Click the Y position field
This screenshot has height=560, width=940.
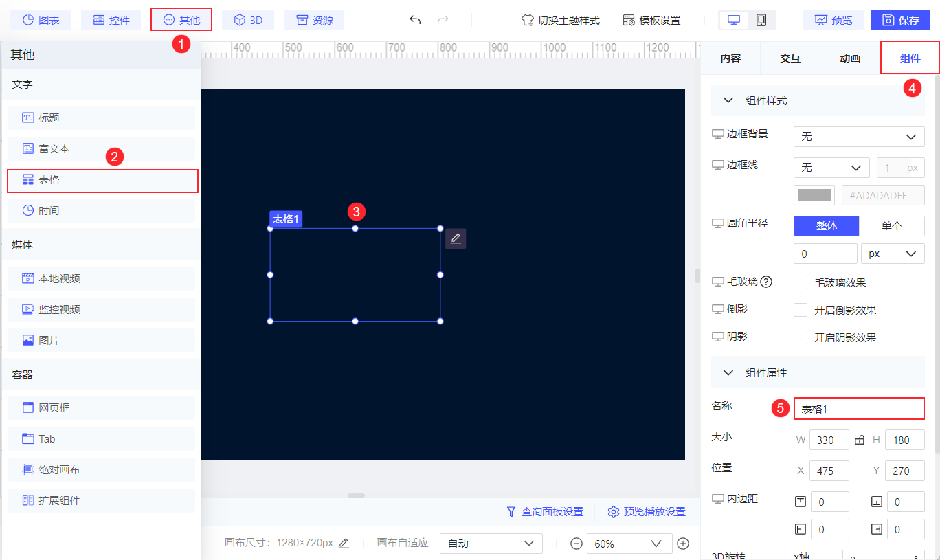coord(905,471)
